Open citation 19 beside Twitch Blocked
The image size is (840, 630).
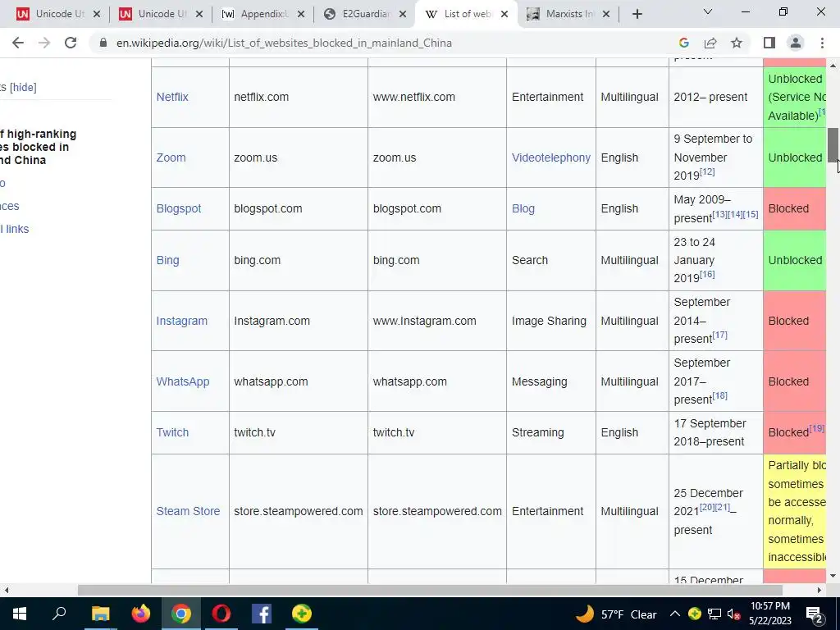pyautogui.click(x=816, y=428)
